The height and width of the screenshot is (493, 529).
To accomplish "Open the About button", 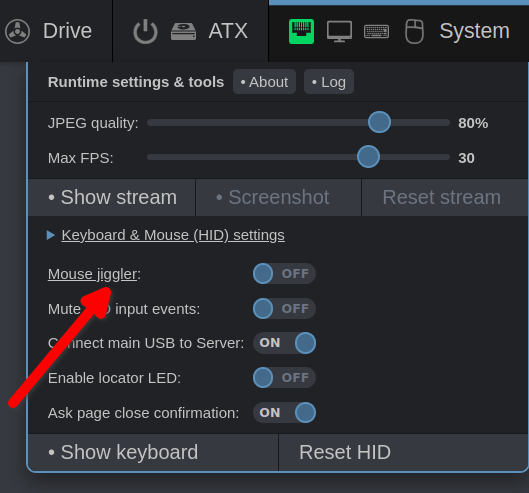I will [264, 82].
